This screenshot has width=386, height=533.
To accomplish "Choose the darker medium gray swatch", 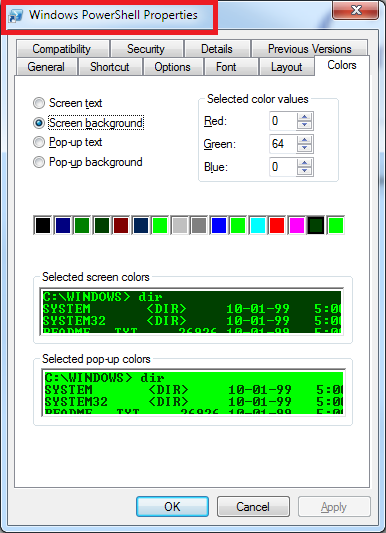I will (199, 225).
